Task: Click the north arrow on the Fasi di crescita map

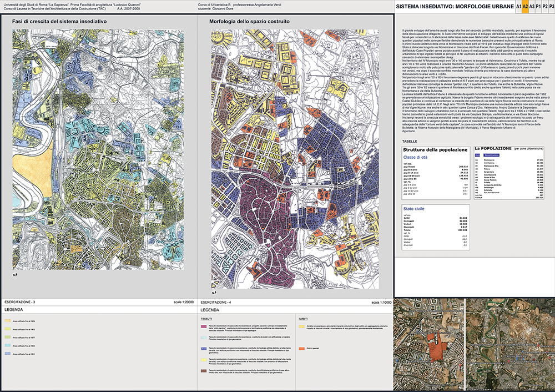Action: [x=16, y=275]
